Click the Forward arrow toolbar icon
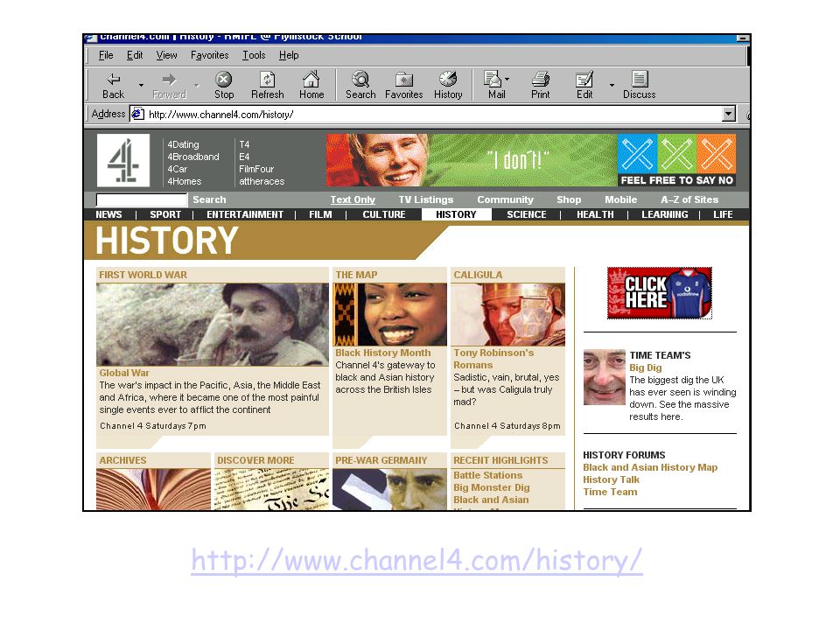This screenshot has height=630, width=840. [x=169, y=80]
